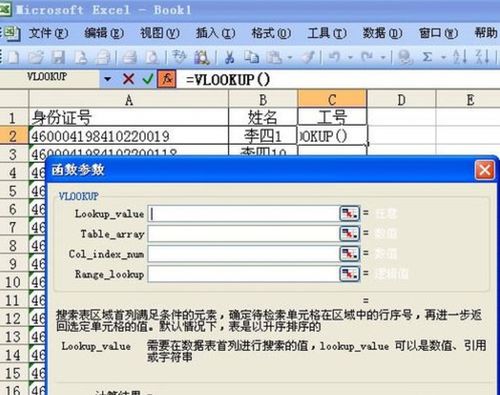Click cell B2 containing 李四1
Screen dimensions: 500x395
263,136
